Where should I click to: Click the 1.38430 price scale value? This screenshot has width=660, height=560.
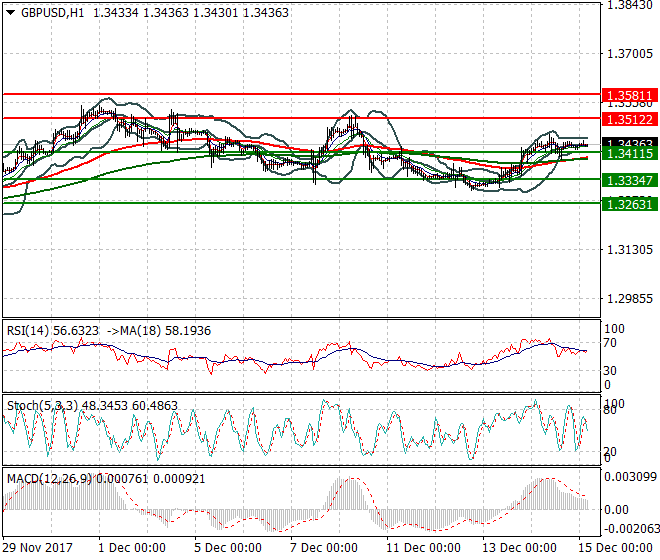tap(630, 5)
